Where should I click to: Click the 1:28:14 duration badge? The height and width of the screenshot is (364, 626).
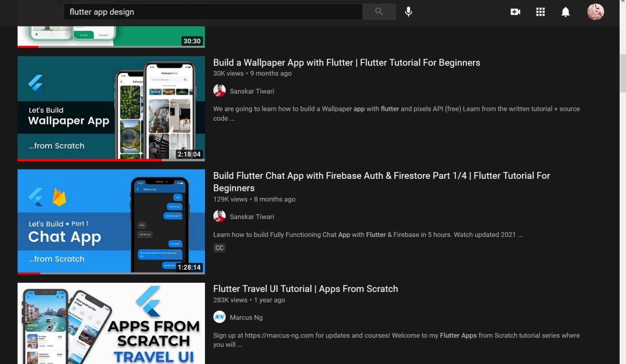coord(189,267)
